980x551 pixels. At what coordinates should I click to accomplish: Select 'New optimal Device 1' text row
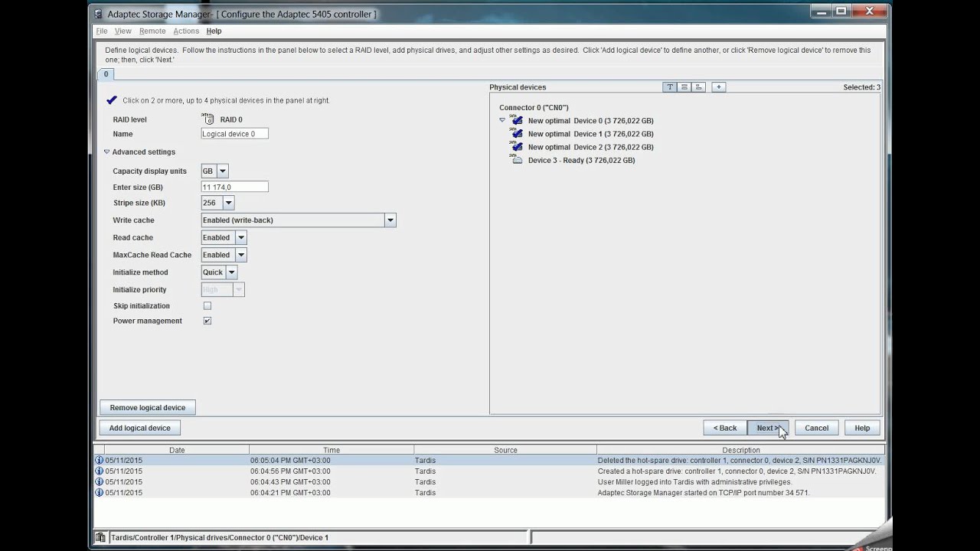click(x=590, y=133)
